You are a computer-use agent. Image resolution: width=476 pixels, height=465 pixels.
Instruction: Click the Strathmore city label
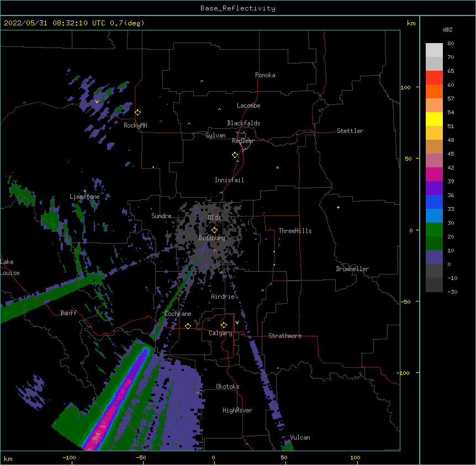coord(285,336)
